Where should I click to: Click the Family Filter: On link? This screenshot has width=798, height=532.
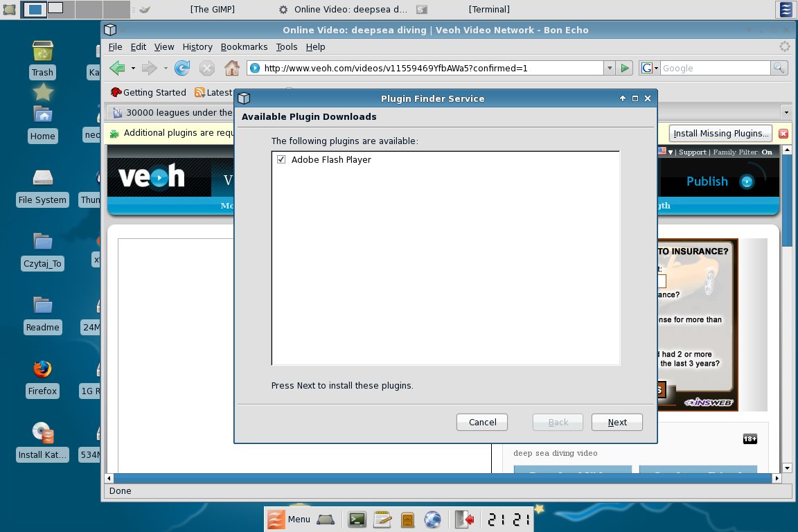[x=743, y=152]
